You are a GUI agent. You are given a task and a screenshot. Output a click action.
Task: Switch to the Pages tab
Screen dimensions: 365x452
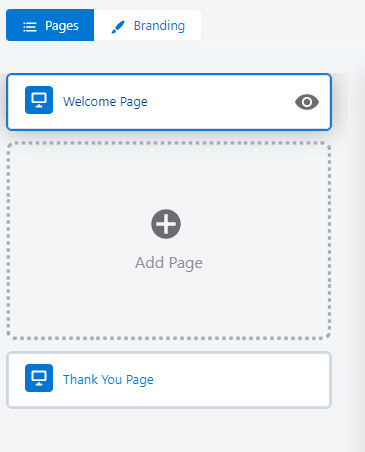(50, 25)
